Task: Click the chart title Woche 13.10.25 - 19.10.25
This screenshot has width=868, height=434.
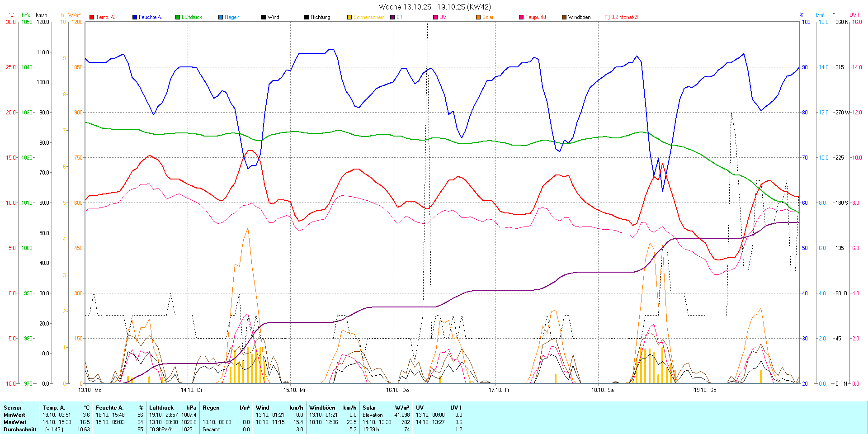Action: [x=434, y=7]
